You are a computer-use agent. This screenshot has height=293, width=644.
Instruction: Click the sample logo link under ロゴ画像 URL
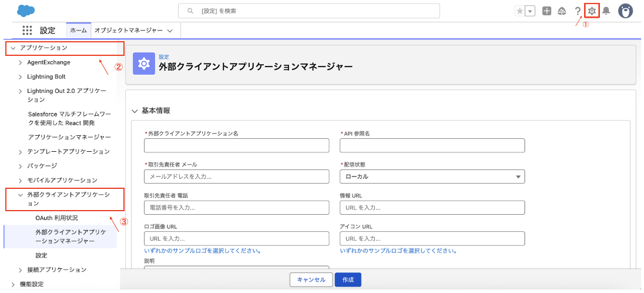[x=203, y=251]
